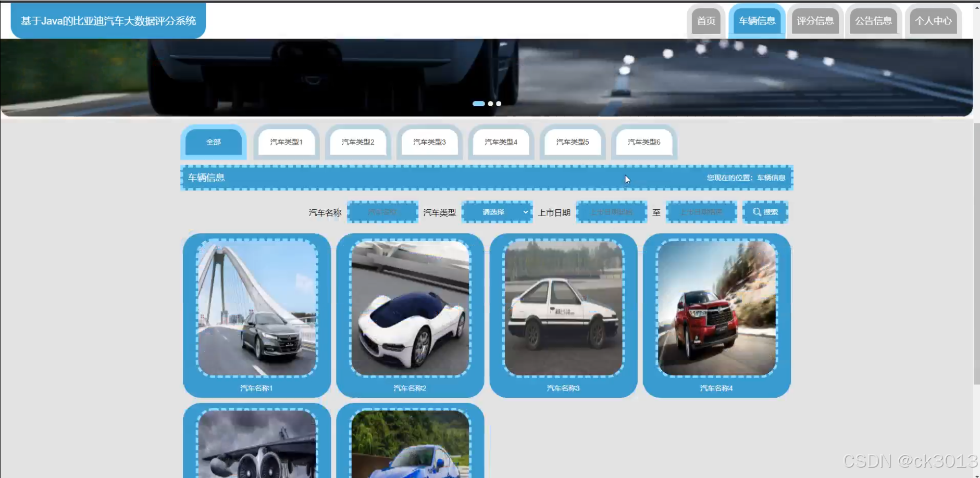
Task: Open the 首页 navigation tab
Action: coord(706,21)
